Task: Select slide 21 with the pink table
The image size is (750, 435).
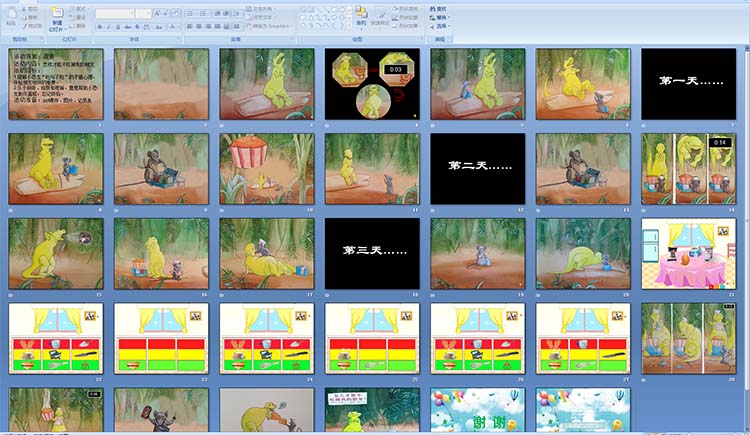Action: 688,254
